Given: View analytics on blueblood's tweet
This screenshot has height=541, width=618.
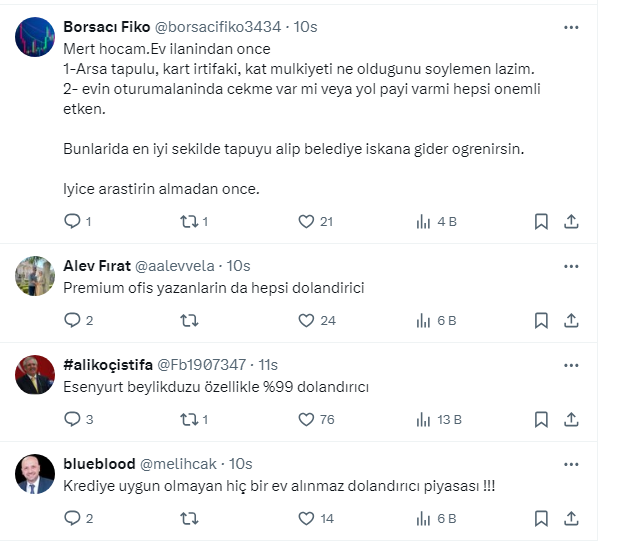Looking at the screenshot, I should pyautogui.click(x=423, y=518).
